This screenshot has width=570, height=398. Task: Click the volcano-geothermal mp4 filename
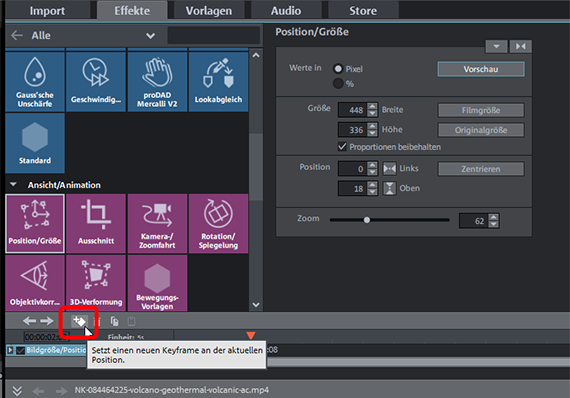click(x=172, y=390)
